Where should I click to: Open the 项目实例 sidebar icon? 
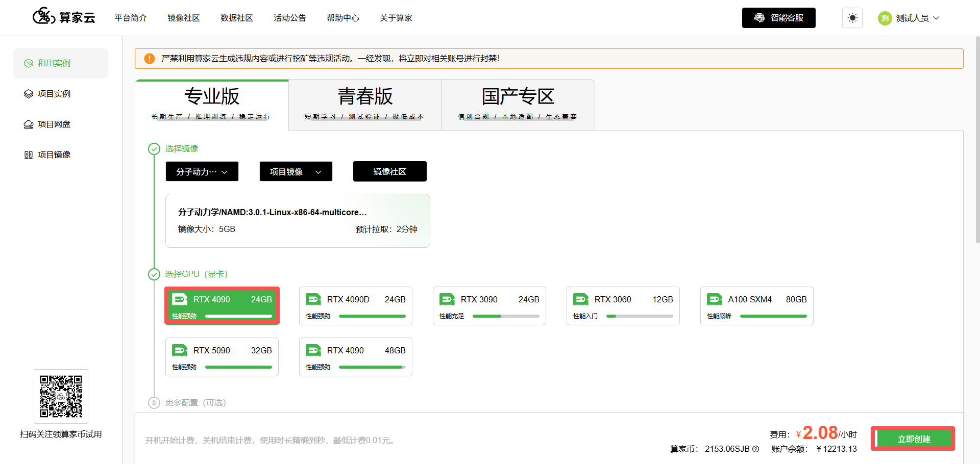click(29, 94)
